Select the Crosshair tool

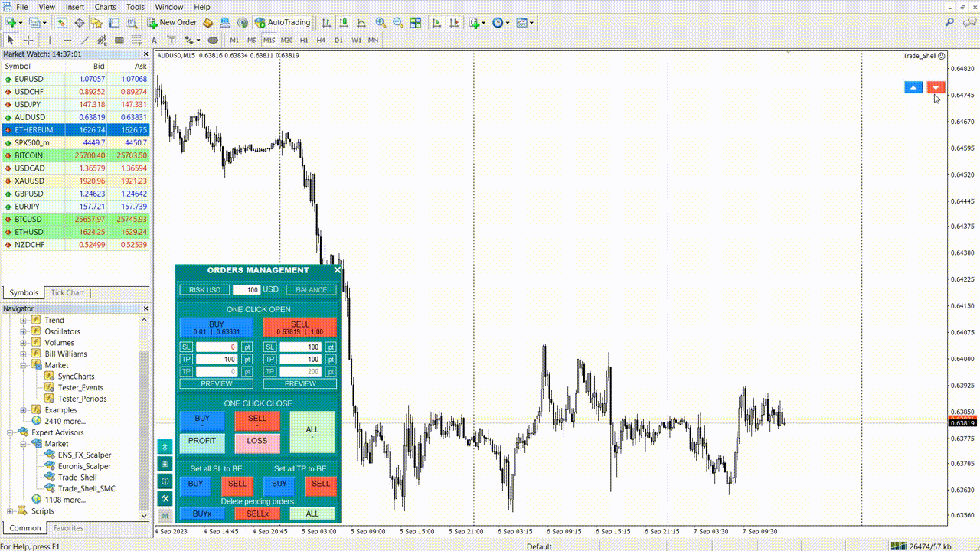coord(28,40)
